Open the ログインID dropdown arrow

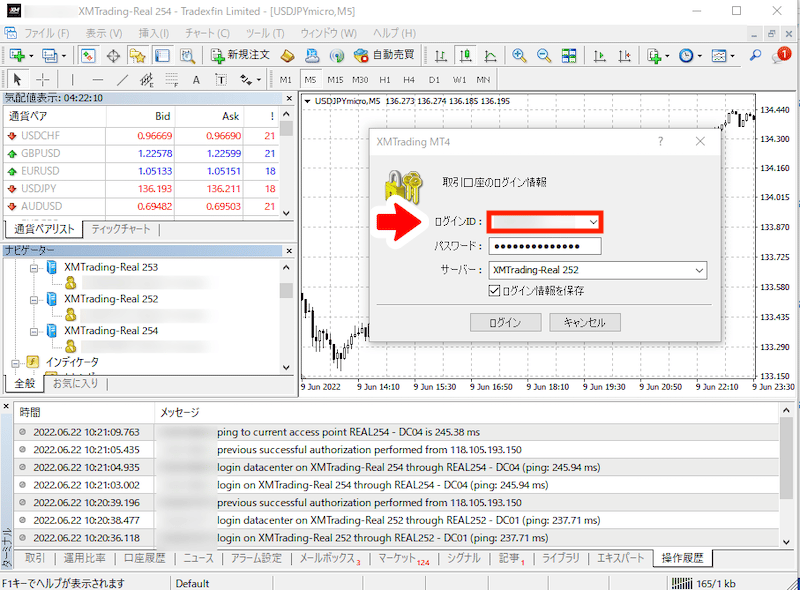tap(593, 222)
